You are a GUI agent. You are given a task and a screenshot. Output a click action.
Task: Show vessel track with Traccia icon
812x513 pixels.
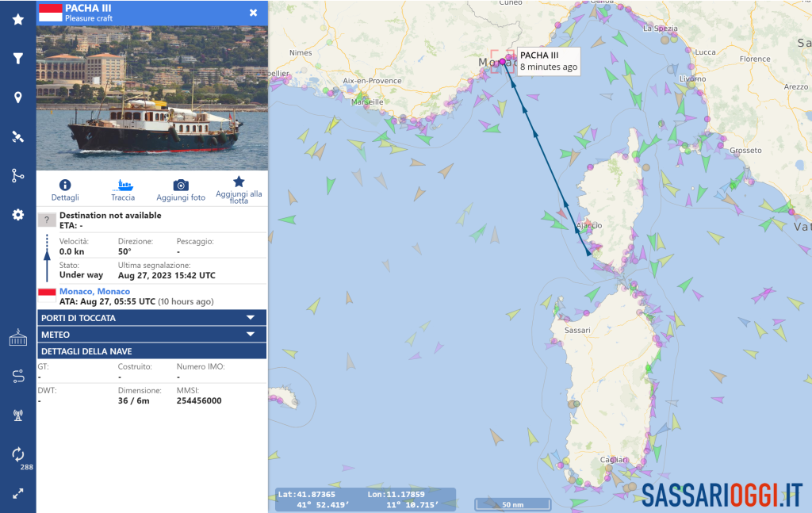pyautogui.click(x=124, y=185)
